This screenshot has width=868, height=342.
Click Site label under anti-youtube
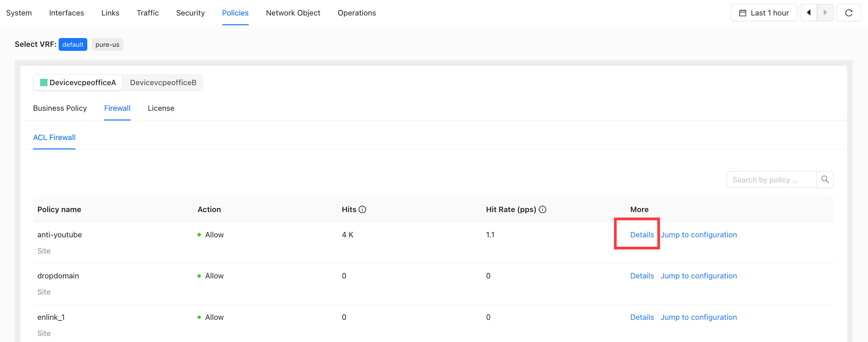pos(44,251)
